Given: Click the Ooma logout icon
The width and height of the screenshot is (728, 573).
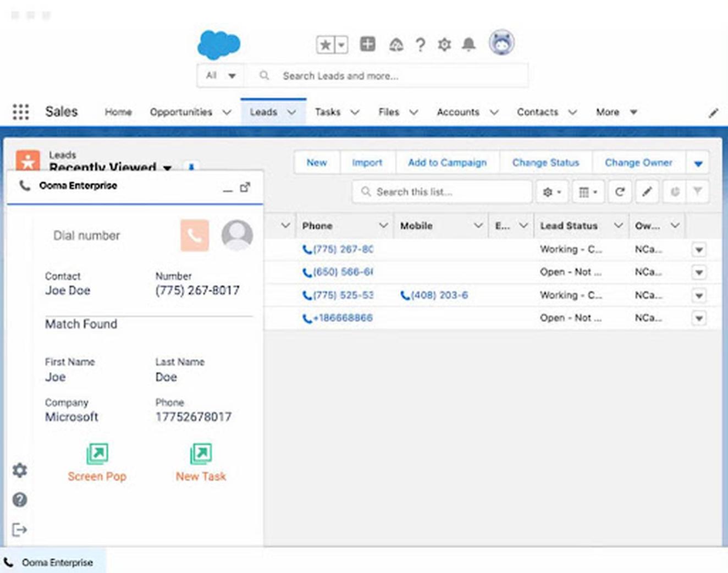Looking at the screenshot, I should [20, 530].
